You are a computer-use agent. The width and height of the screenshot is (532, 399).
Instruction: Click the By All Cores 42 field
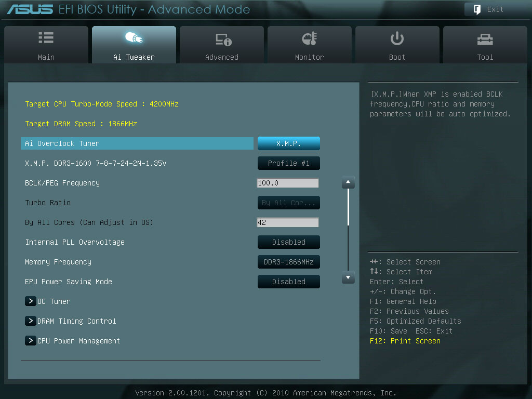tap(288, 222)
